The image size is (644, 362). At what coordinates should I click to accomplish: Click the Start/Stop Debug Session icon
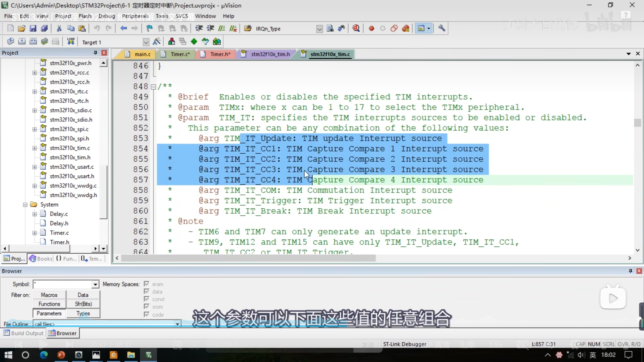click(x=356, y=28)
